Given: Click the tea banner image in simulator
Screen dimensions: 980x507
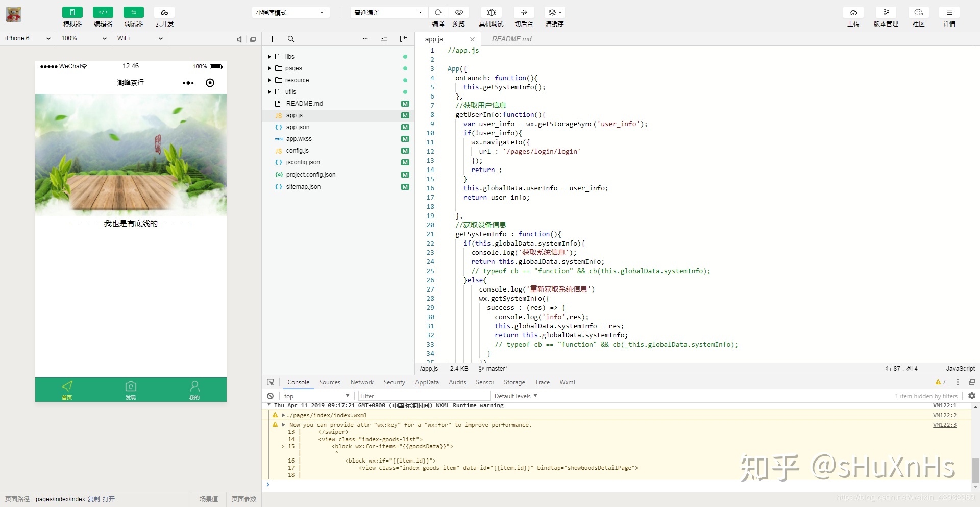Looking at the screenshot, I should [x=131, y=155].
